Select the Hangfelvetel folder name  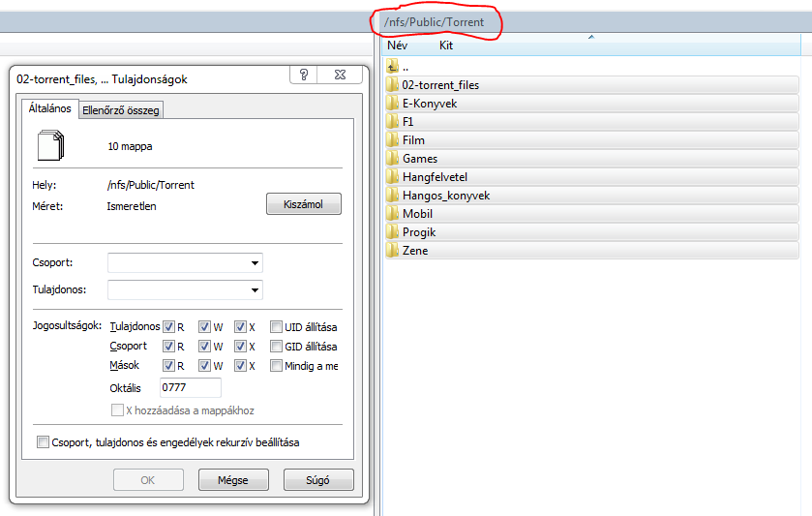click(x=435, y=176)
